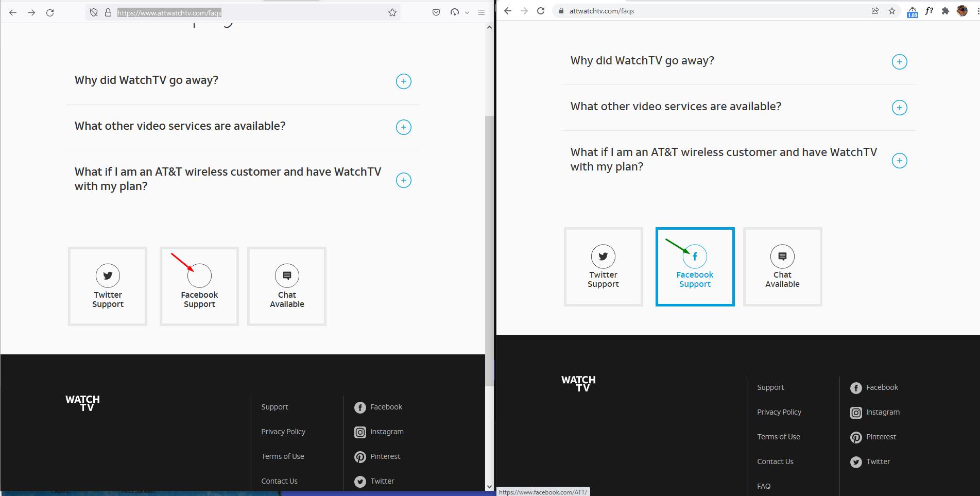
Task: Open Chrome extension with 1.89 badge
Action: pos(912,11)
